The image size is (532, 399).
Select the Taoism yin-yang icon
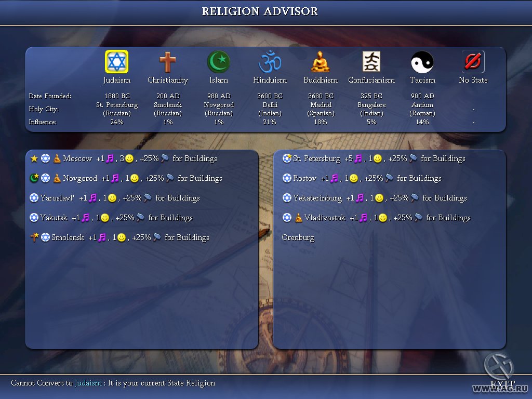[422, 62]
